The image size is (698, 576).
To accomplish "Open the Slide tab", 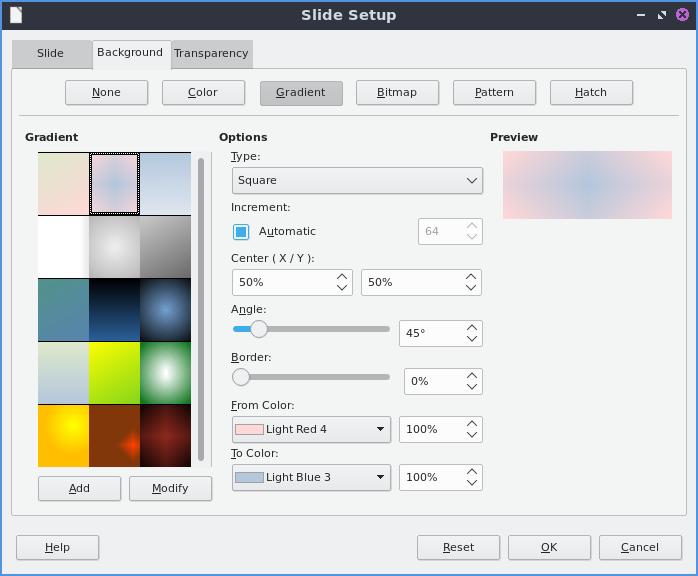I will tap(51, 54).
